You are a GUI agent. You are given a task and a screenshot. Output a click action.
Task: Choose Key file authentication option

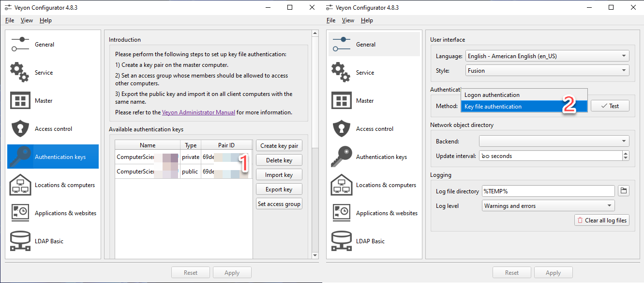point(524,107)
